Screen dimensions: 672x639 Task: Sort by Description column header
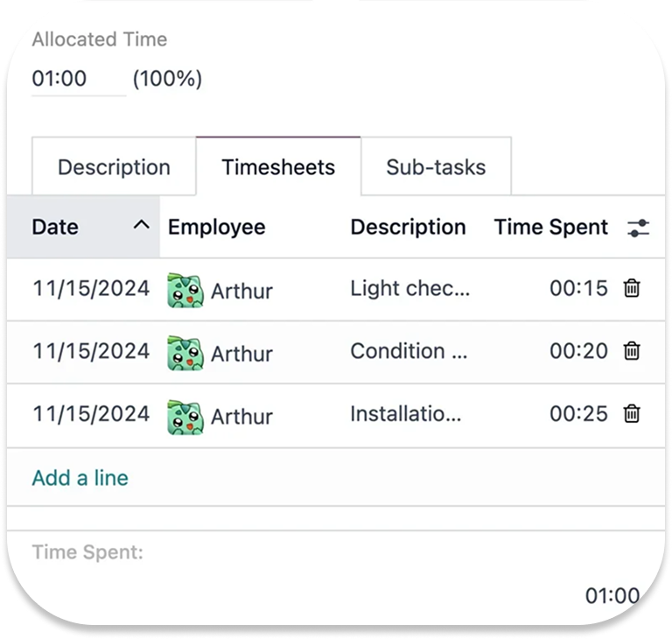[408, 228]
